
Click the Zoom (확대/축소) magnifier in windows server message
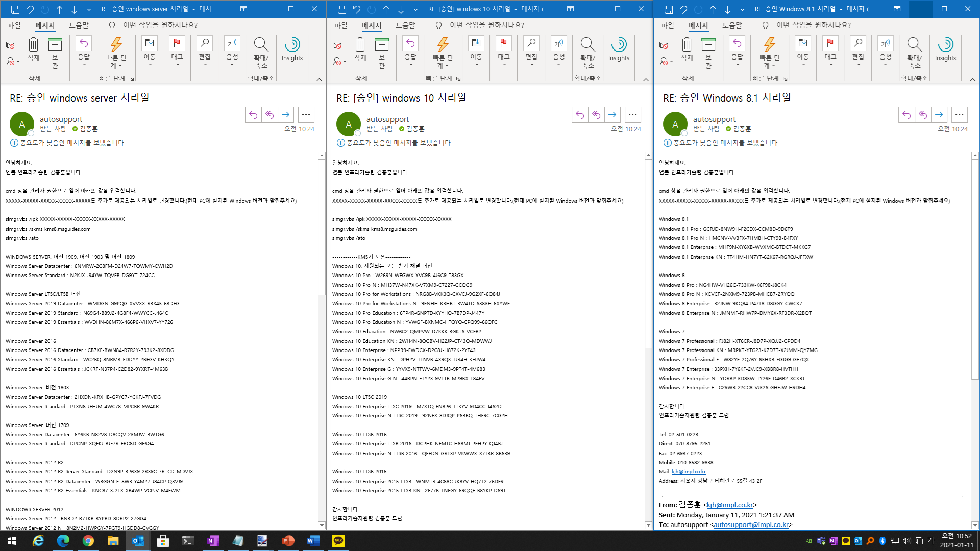(261, 45)
